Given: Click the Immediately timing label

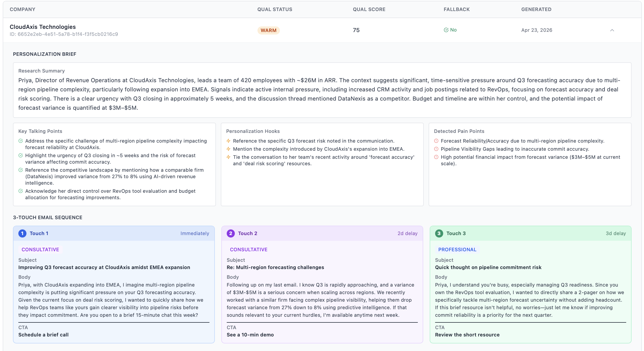Looking at the screenshot, I should (195, 233).
